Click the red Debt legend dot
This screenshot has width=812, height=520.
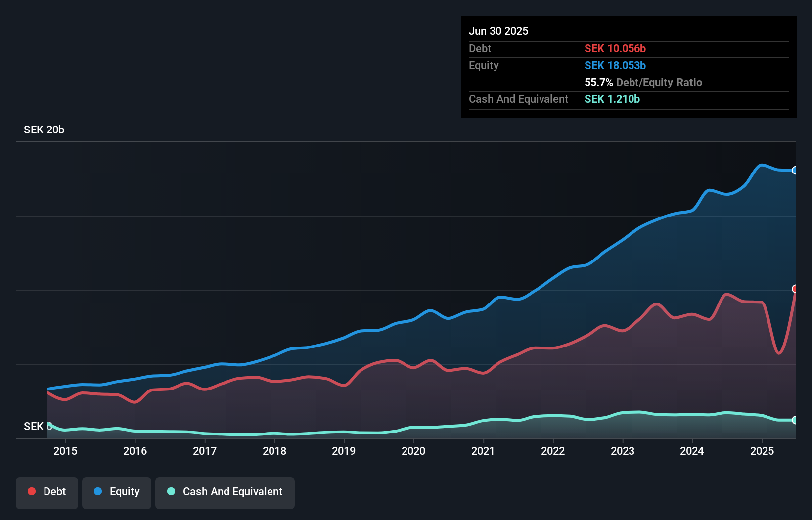coord(32,491)
